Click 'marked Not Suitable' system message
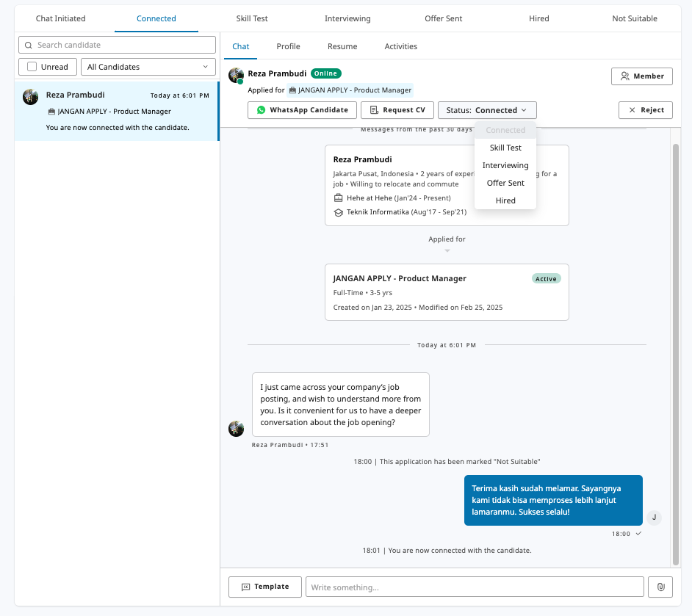Image resolution: width=692 pixels, height=616 pixels. 447,462
